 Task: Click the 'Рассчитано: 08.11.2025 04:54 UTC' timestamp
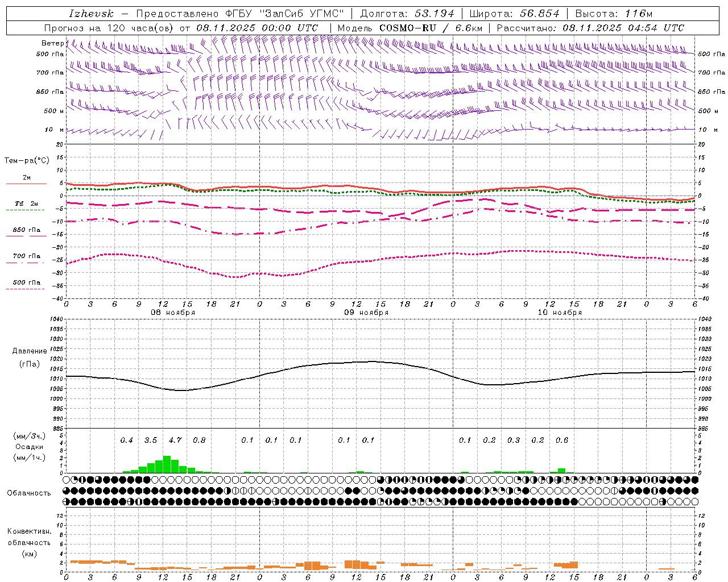pos(590,28)
